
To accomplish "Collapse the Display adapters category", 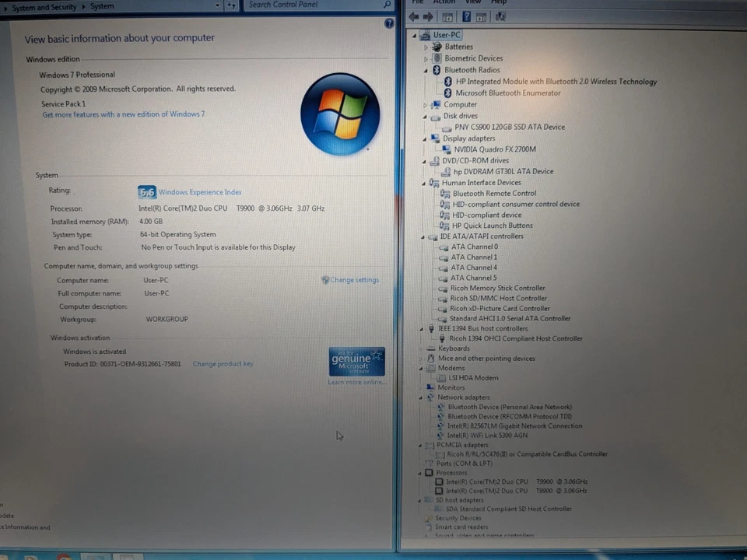I will pyautogui.click(x=424, y=139).
